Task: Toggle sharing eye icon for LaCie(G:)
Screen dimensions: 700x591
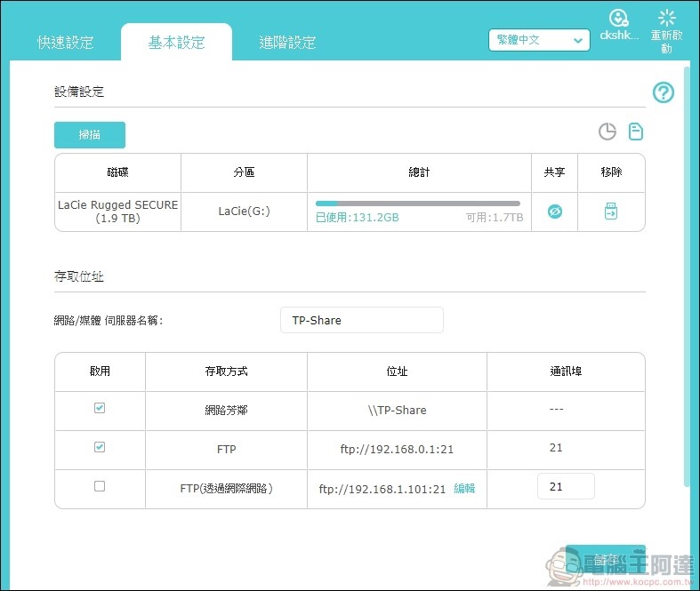Action: tap(555, 212)
